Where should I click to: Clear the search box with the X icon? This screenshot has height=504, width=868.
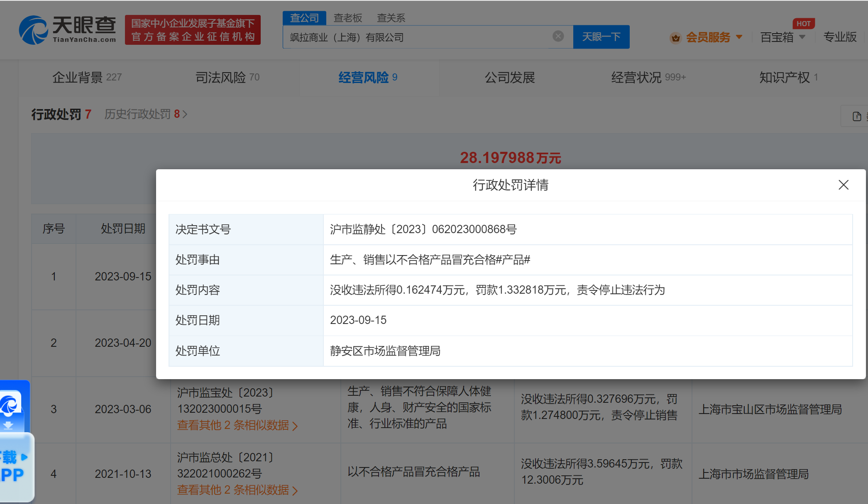pyautogui.click(x=558, y=36)
